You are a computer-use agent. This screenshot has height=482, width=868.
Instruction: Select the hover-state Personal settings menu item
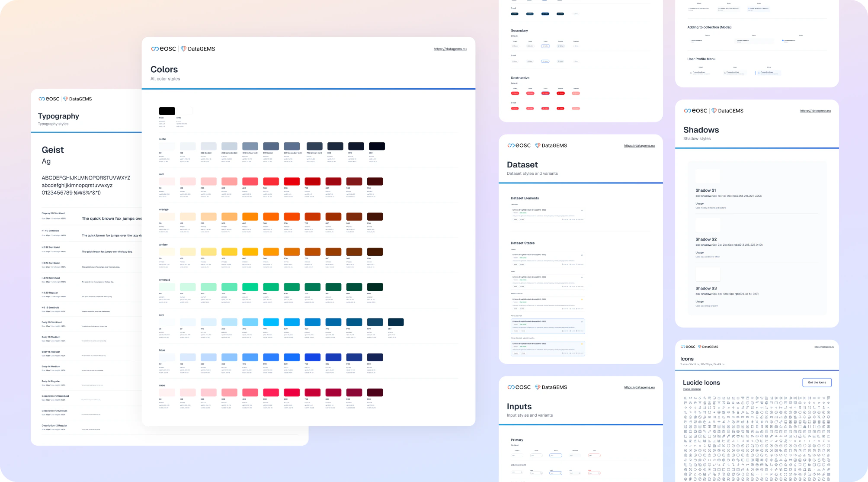[x=735, y=73]
